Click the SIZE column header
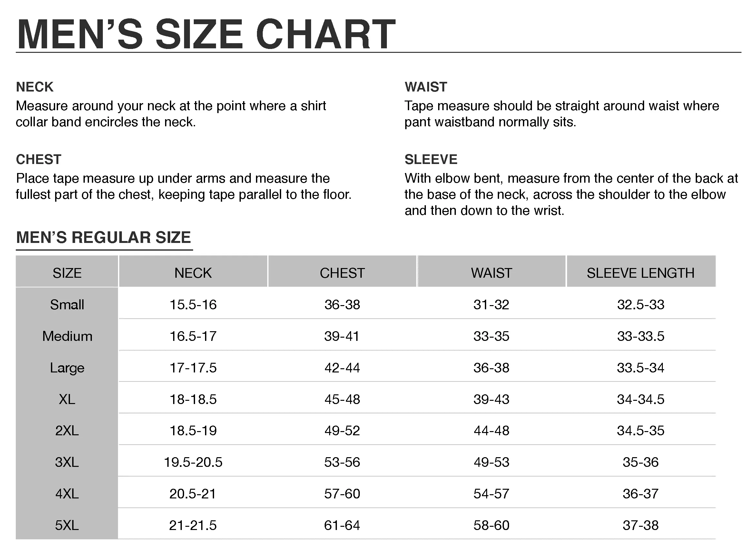Image resolution: width=756 pixels, height=549 pixels. pyautogui.click(x=67, y=273)
